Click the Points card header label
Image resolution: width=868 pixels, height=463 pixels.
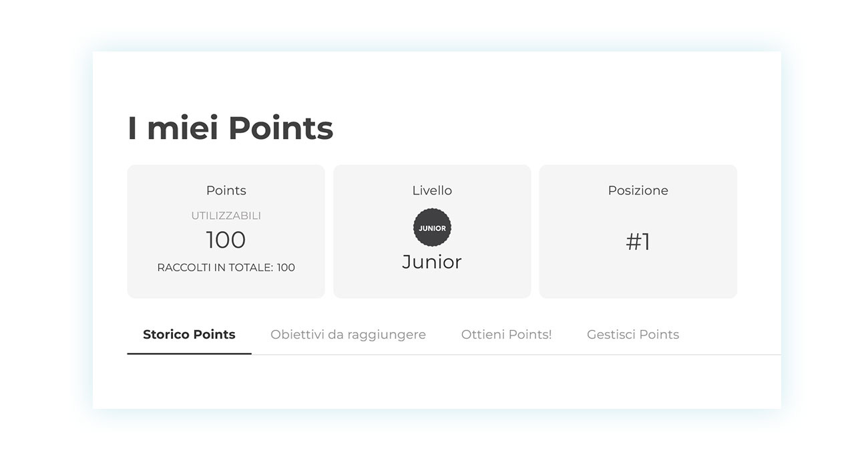coord(226,190)
